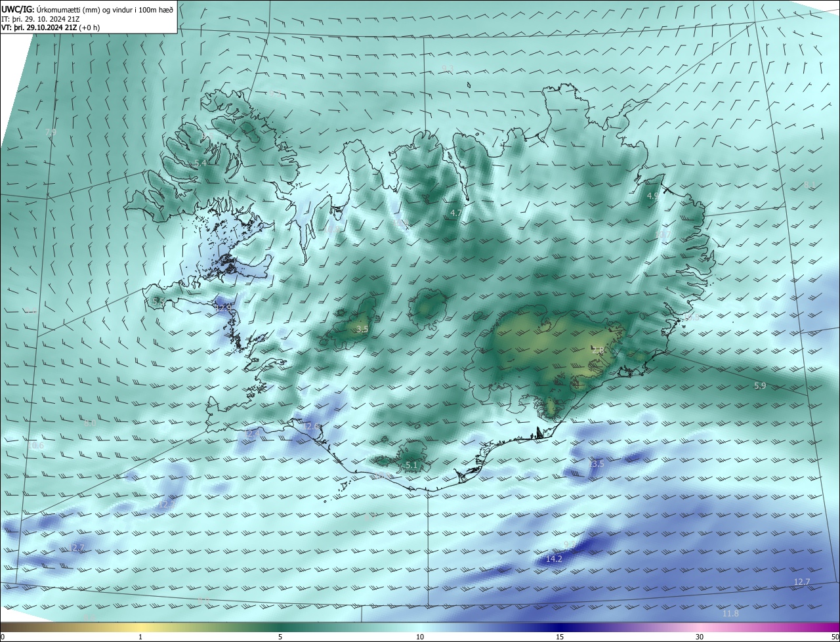Screen dimensions: 840x642
Task: Click the 2.8 value on Vatnajökull glacier
Action: tap(598, 351)
